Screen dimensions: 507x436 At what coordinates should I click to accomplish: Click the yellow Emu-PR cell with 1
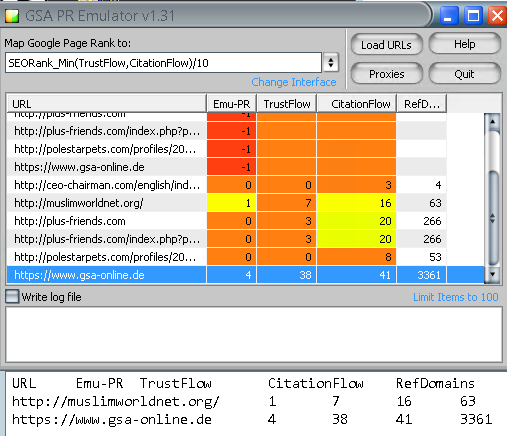[232, 203]
